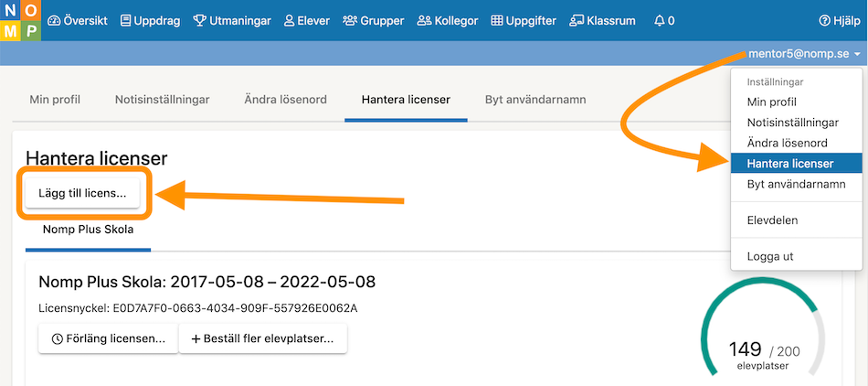The width and height of the screenshot is (868, 386).
Task: Open Uppgifter grid icon
Action: (497, 21)
